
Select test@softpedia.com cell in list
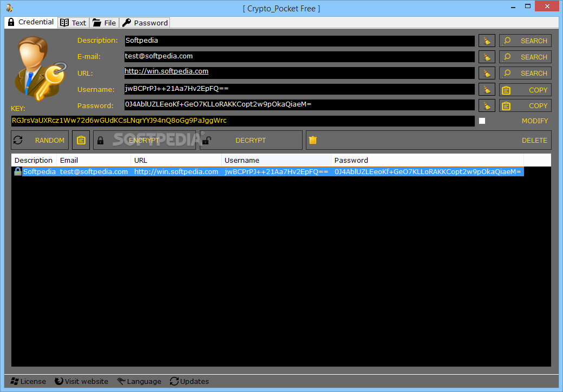[x=94, y=172]
